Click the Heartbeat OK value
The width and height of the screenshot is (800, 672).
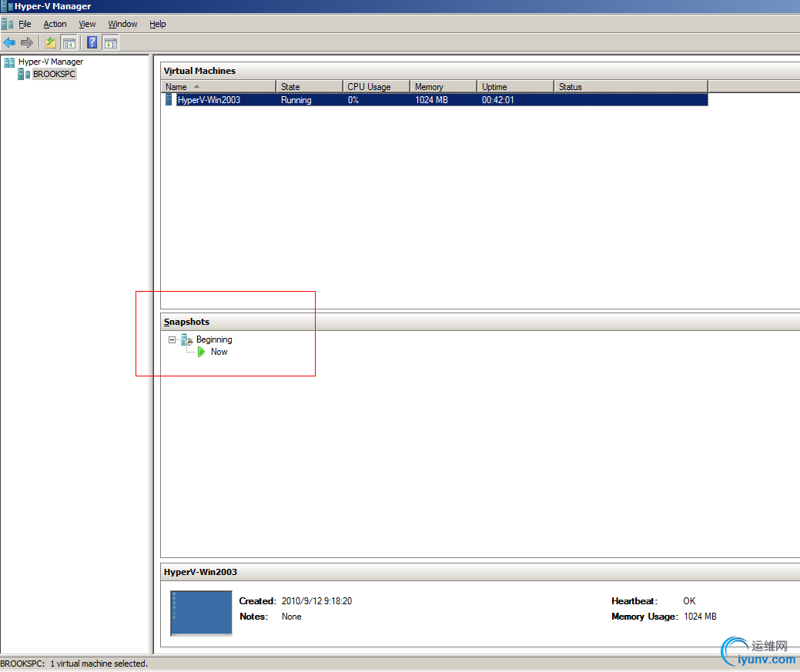(x=689, y=601)
